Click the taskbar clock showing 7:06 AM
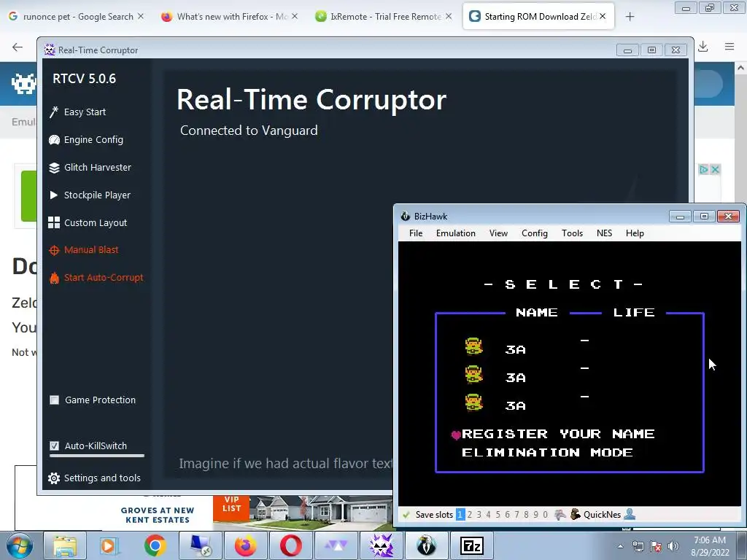Viewport: 747px width, 560px height. click(x=709, y=546)
